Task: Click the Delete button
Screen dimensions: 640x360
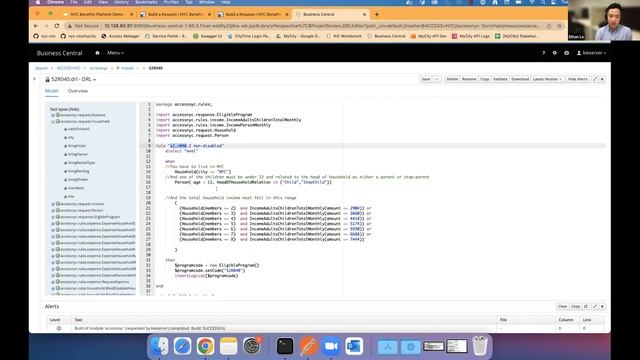Action: click(x=452, y=79)
